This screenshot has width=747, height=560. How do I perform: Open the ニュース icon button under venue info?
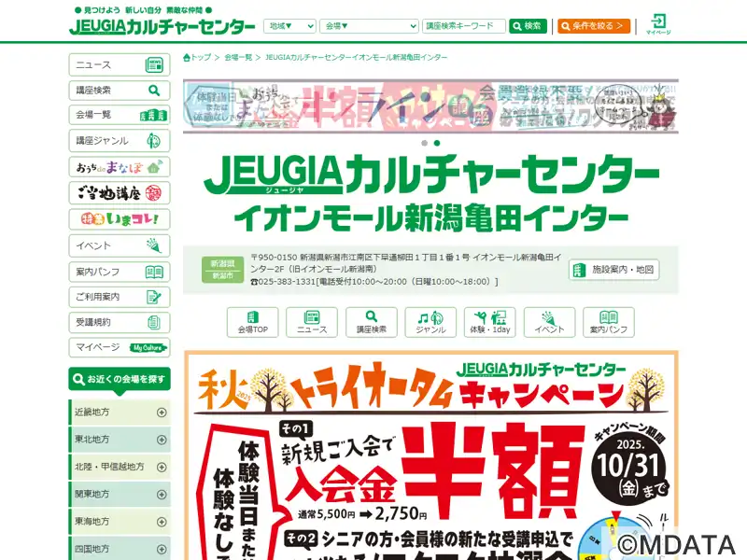(312, 322)
